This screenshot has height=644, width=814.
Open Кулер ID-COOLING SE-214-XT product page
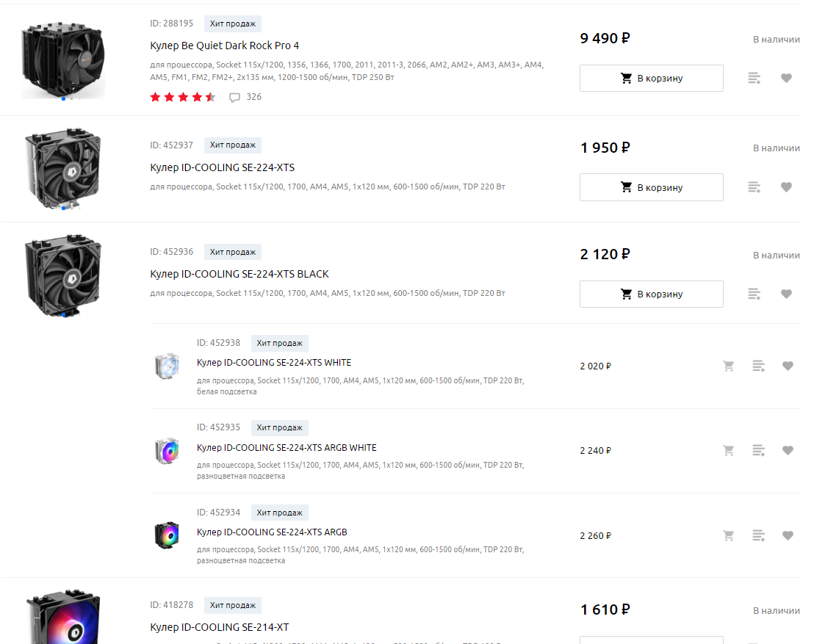[220, 627]
